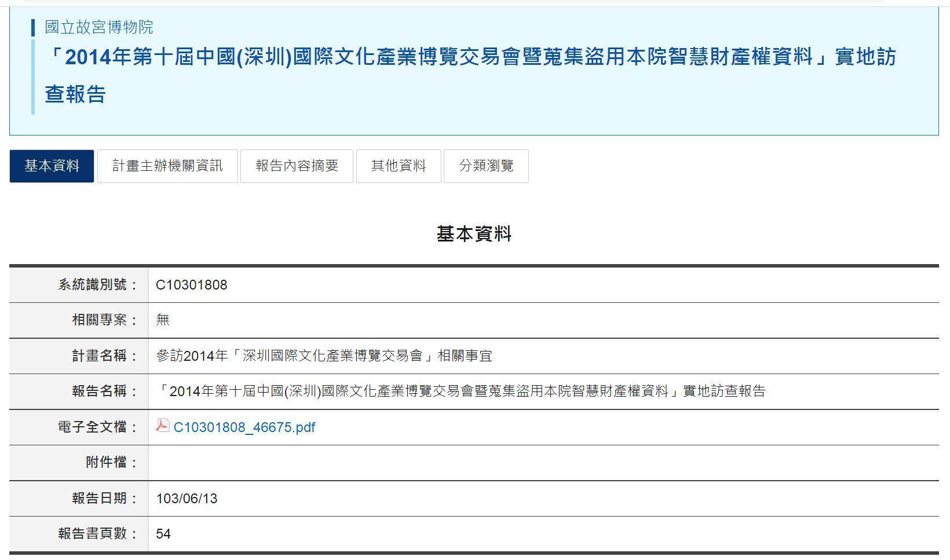Click the 基本資料 section heading
Viewport: 950px width, 560px height.
[x=474, y=234]
